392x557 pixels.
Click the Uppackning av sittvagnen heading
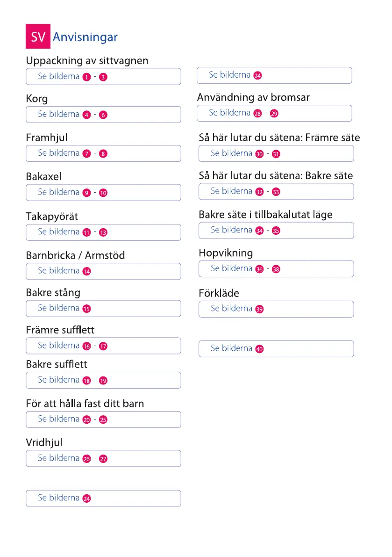pyautogui.click(x=87, y=61)
